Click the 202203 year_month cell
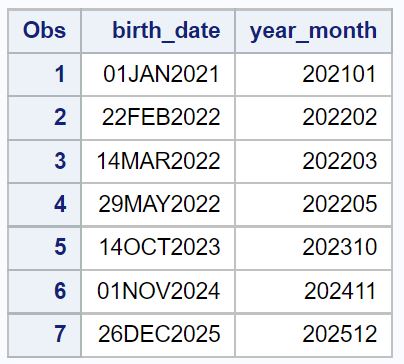Viewport: 404px width, 364px height. tap(313, 161)
